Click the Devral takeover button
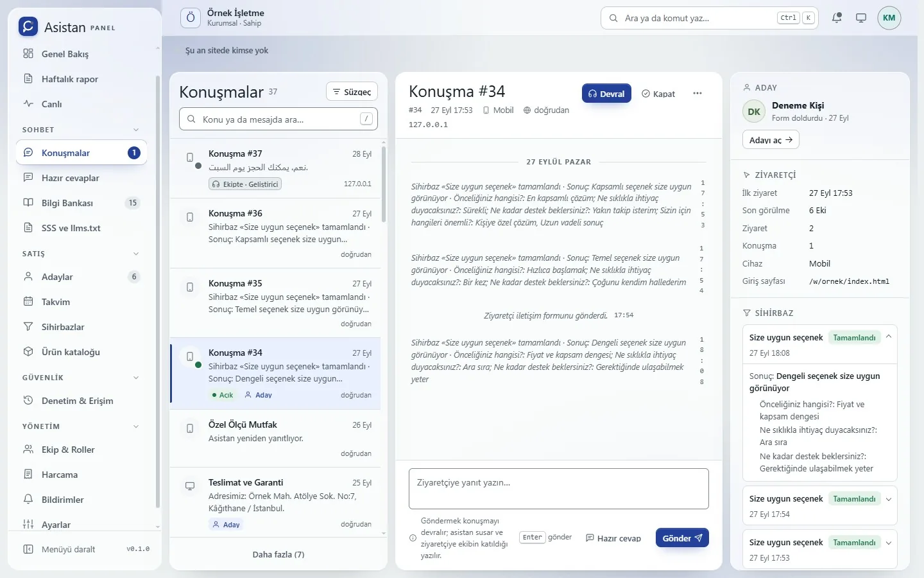The height and width of the screenshot is (578, 924). (606, 94)
